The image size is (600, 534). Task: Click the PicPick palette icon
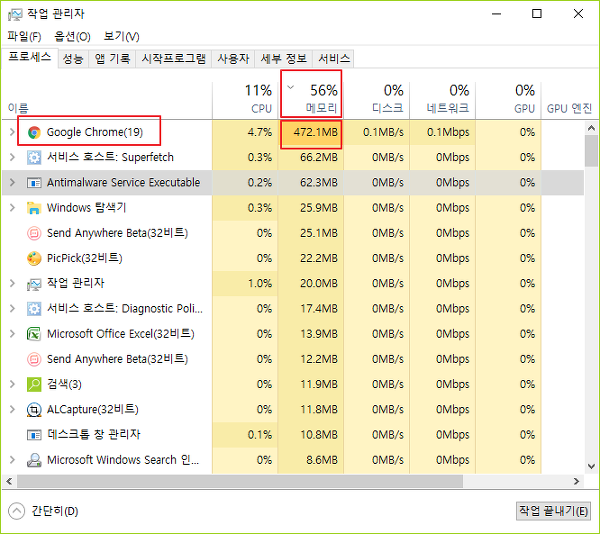pos(34,259)
